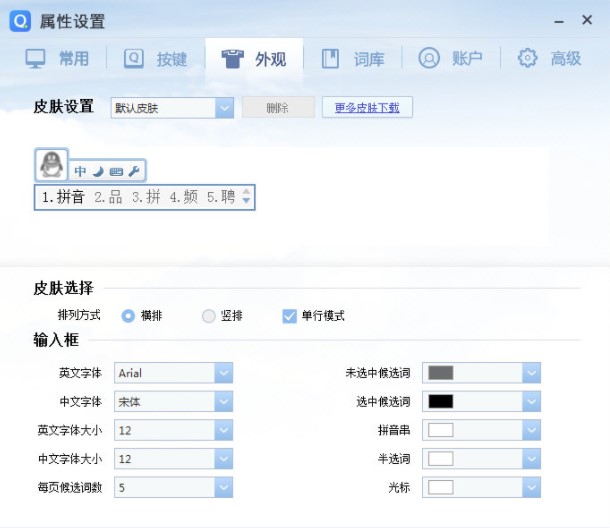Open the 英文字体 Arial dropdown
Screen dimensions: 610x528
174,373
